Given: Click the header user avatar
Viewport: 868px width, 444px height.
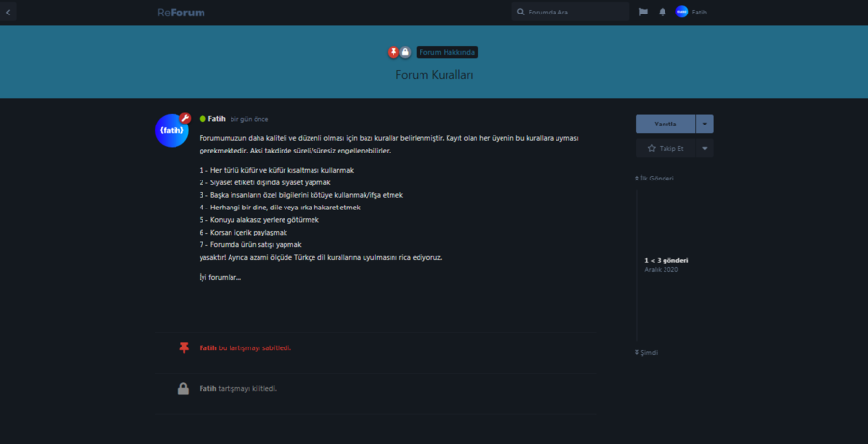Looking at the screenshot, I should point(682,12).
